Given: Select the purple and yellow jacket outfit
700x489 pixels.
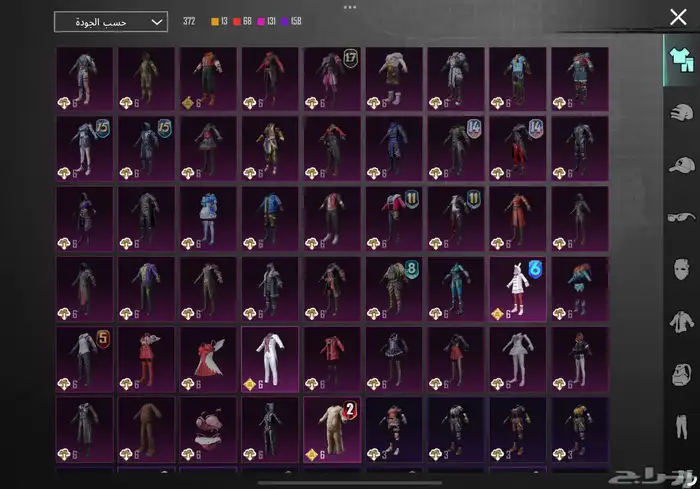Looking at the screenshot, I should [146, 289].
